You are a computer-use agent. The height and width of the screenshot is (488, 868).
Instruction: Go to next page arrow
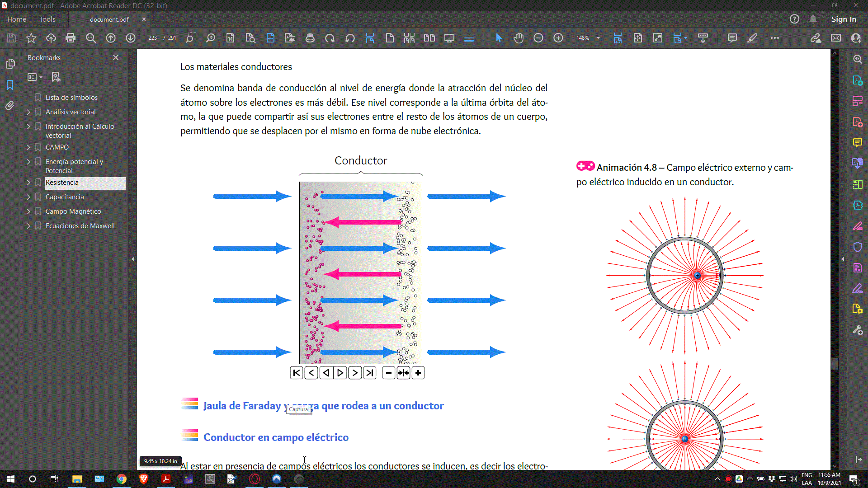click(131, 38)
